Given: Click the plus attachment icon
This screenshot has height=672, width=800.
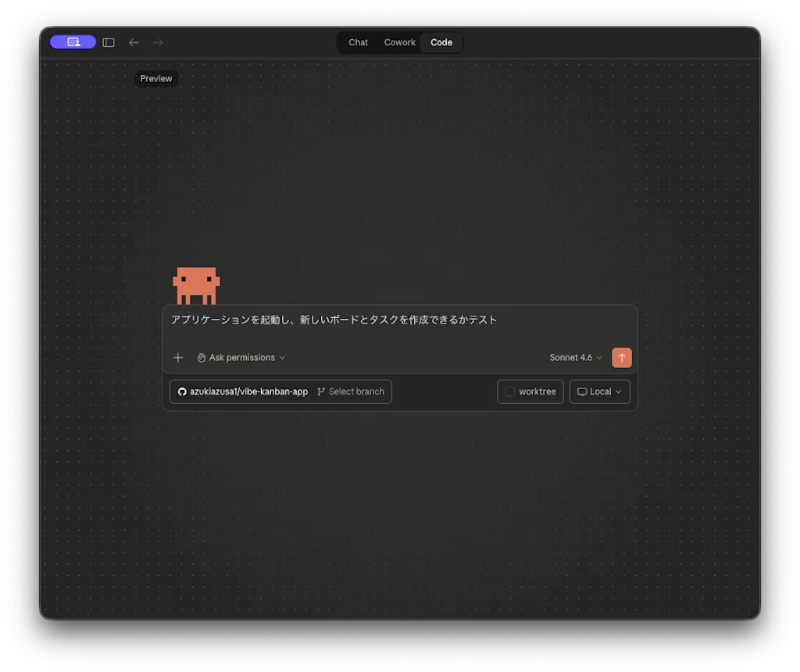Looking at the screenshot, I should 177,358.
